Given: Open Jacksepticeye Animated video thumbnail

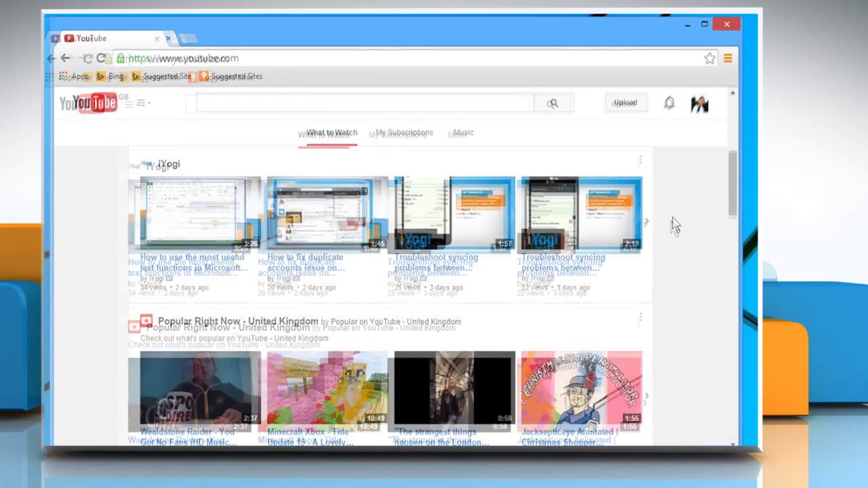Looking at the screenshot, I should tap(582, 388).
